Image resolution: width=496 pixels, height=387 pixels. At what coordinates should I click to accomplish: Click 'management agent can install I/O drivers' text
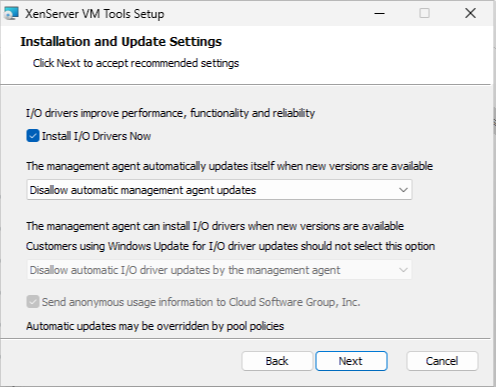click(215, 226)
